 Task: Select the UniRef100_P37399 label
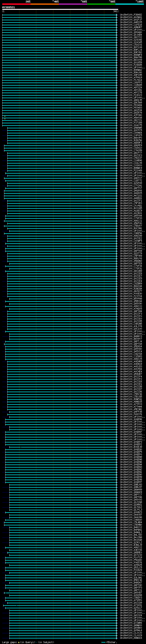[131, 123]
